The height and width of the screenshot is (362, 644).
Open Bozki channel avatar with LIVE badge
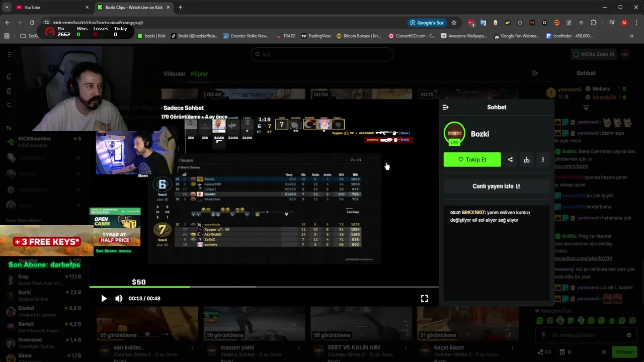(x=454, y=134)
